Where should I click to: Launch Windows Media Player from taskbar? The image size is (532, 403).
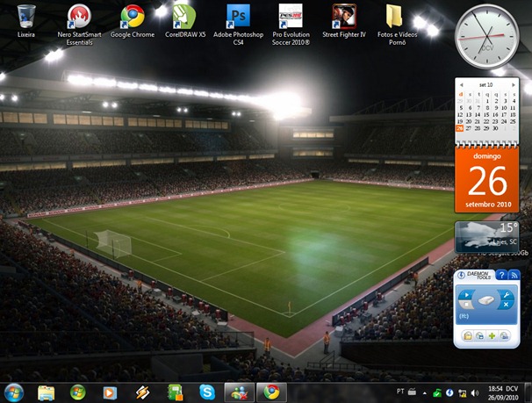[x=110, y=392]
